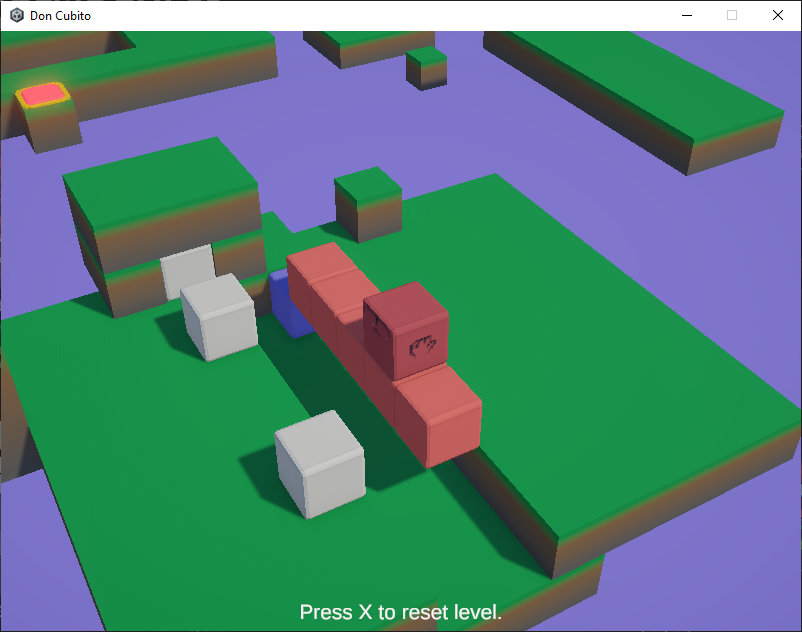
Task: Close the Don Cubito window
Action: click(777, 15)
